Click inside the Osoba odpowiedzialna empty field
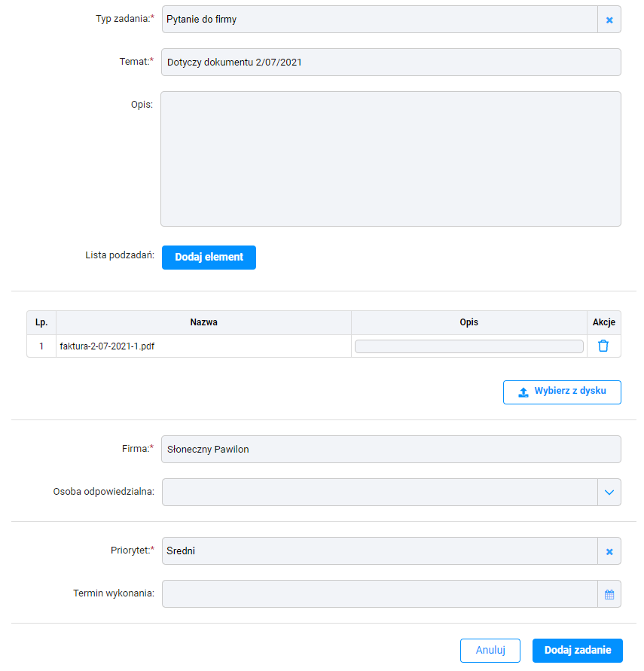Image resolution: width=644 pixels, height=671 pixels. (380, 492)
